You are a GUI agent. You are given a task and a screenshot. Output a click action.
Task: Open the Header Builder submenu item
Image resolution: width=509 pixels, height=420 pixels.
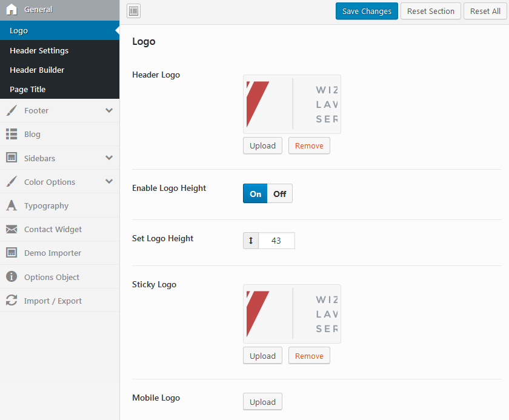click(37, 70)
